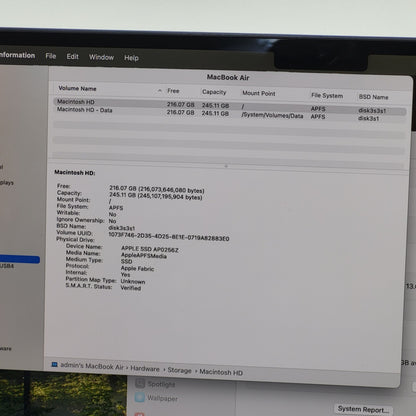Viewport: 416px width, 416px height.
Task: Open the File menu
Action: click(x=51, y=56)
